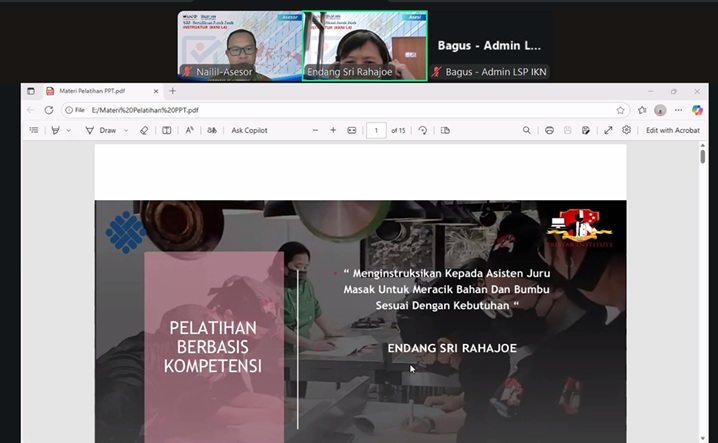Screen dimensions: 718x443
Task: Zoom out with the minus button
Action: coord(315,130)
